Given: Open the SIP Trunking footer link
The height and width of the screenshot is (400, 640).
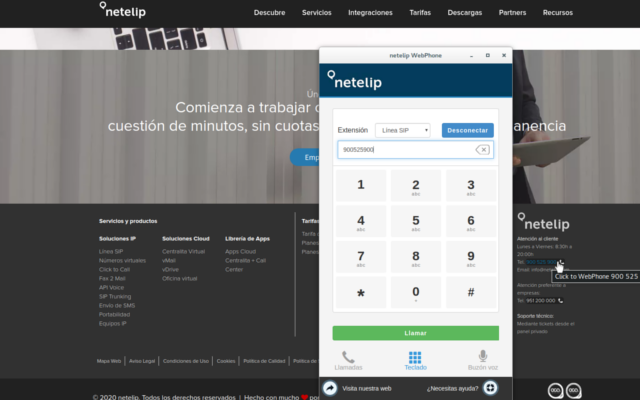Looking at the screenshot, I should [115, 296].
